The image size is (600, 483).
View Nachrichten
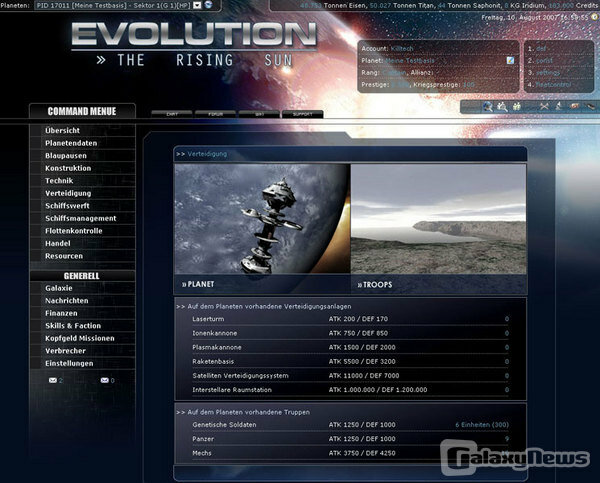[67, 301]
